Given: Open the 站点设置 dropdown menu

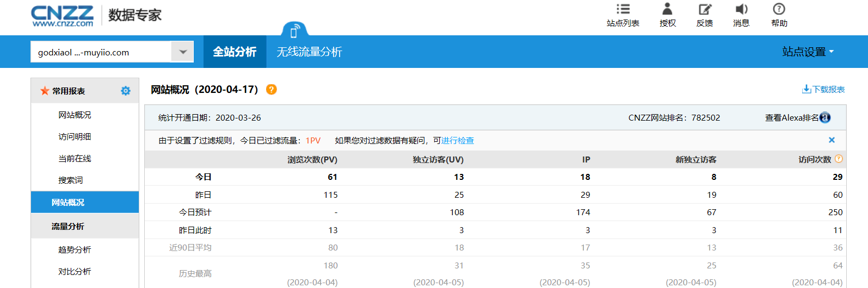Looking at the screenshot, I should tap(808, 52).
